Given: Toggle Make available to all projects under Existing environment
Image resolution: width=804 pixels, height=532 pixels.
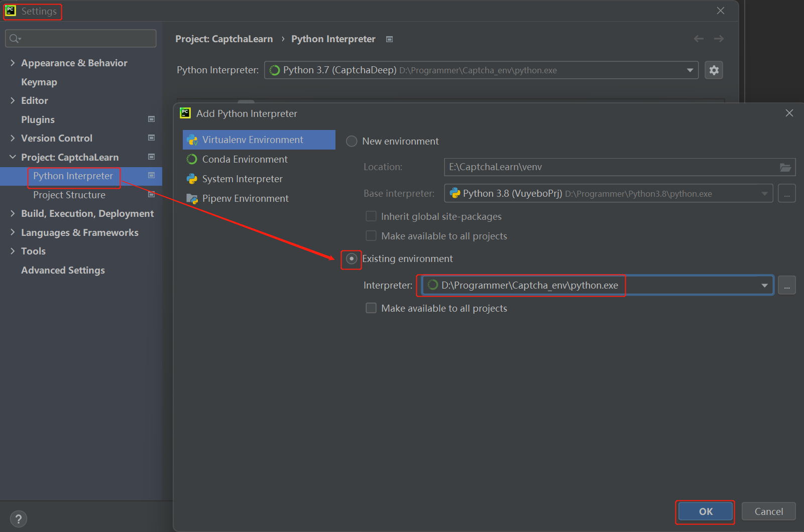Looking at the screenshot, I should [371, 308].
